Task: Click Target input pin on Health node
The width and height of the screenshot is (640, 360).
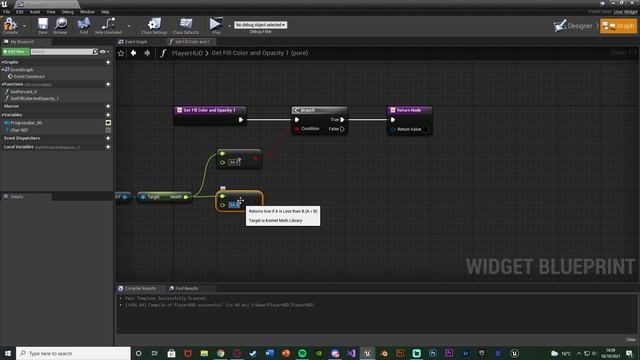Action: 143,197
